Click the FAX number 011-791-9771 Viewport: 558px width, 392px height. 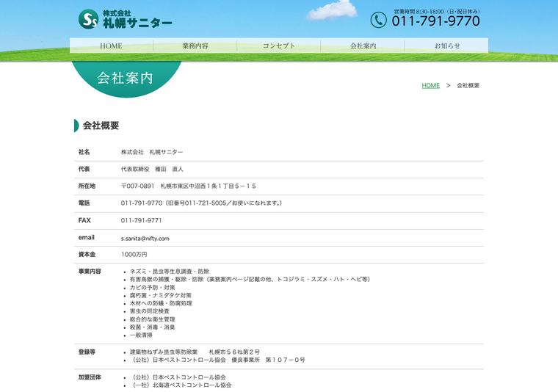(141, 220)
